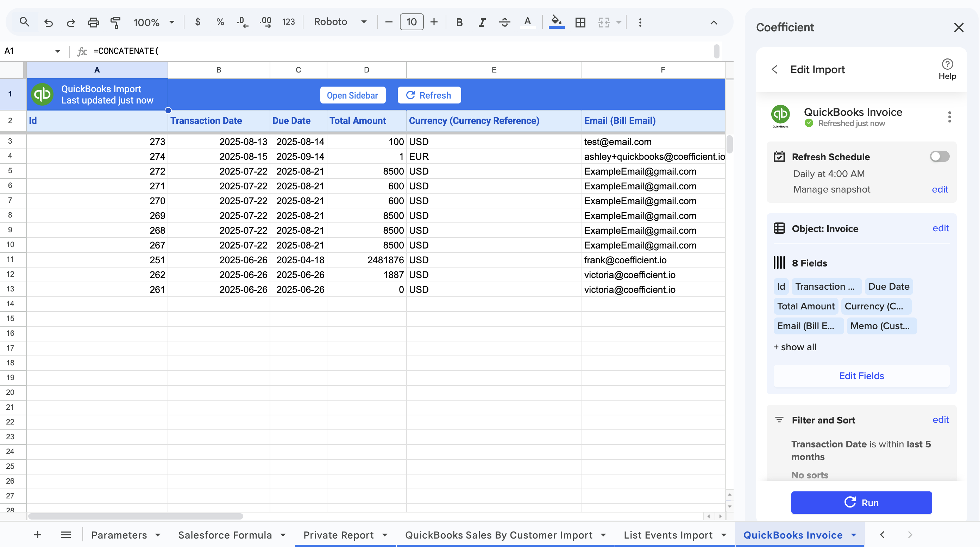Toggle italic formatting
Viewport: 980px width, 547px height.
pos(482,22)
